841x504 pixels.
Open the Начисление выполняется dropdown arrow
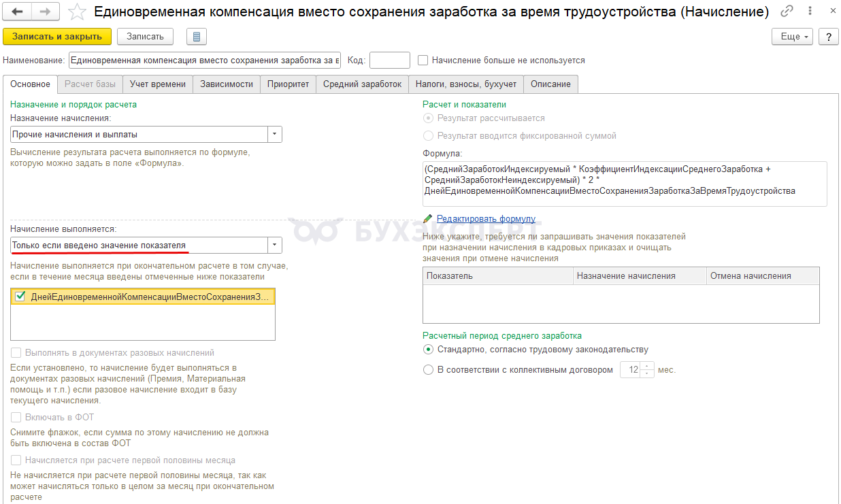(x=274, y=245)
